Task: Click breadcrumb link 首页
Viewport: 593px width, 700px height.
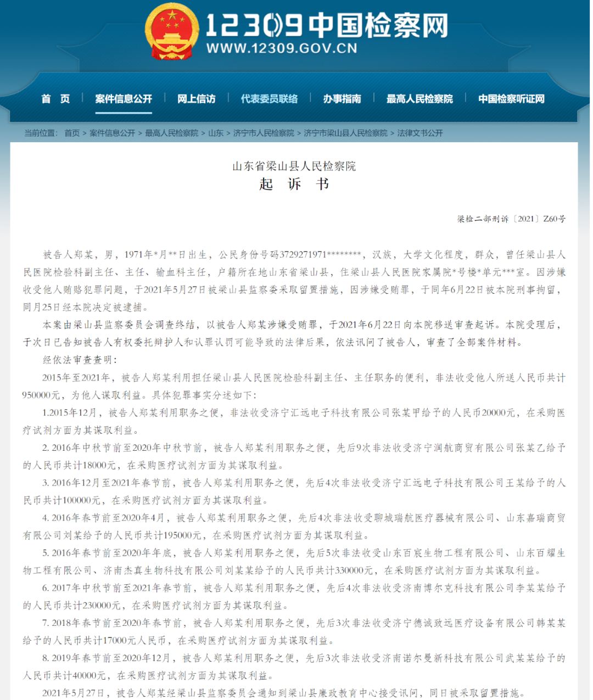Action: click(x=72, y=133)
